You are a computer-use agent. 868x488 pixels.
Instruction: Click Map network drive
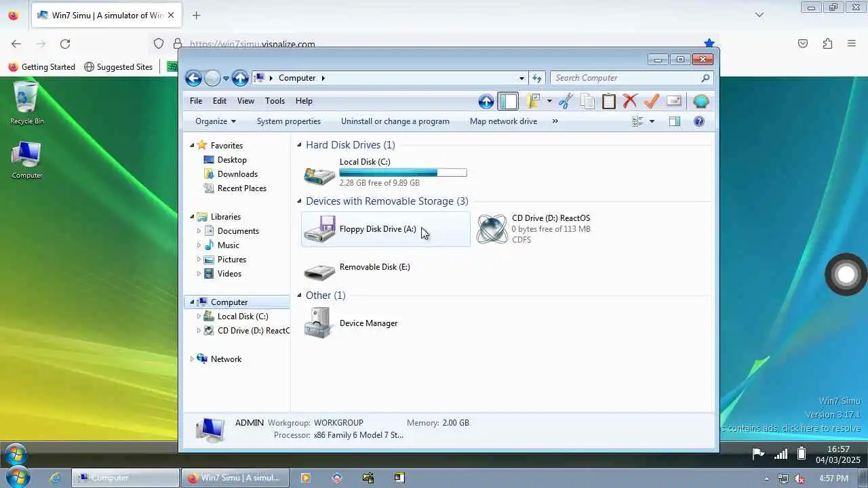(503, 121)
